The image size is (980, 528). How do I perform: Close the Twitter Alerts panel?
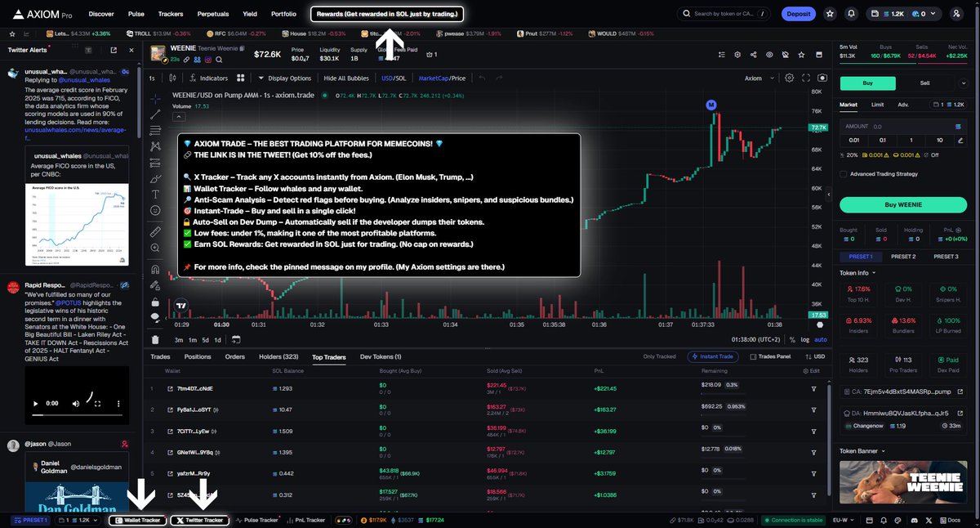pyautogui.click(x=131, y=50)
